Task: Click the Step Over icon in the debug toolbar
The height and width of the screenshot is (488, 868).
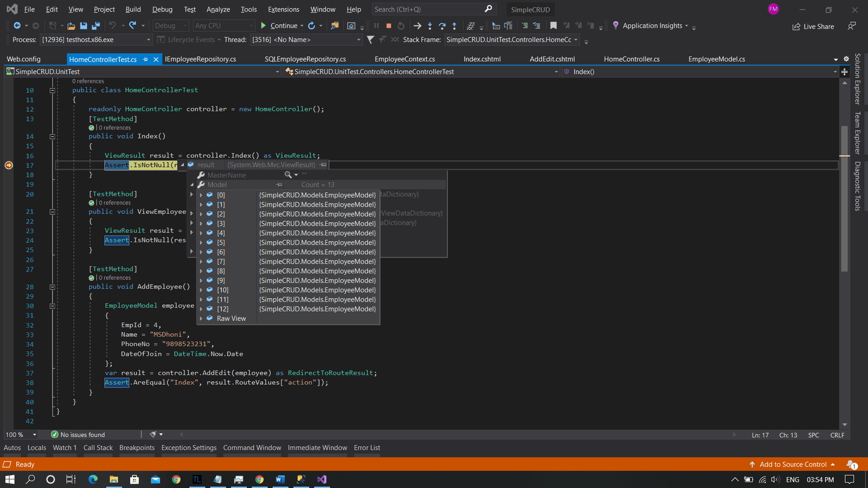Action: pyautogui.click(x=442, y=25)
